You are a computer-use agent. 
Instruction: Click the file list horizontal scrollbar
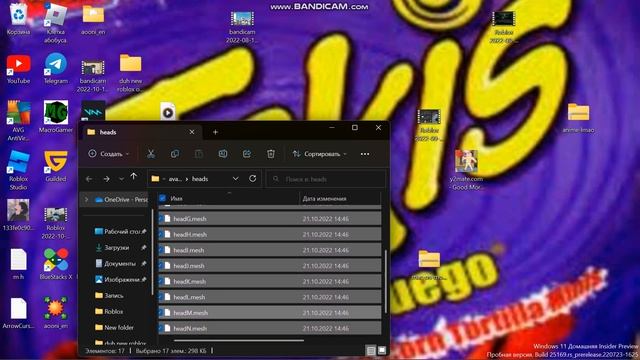tap(239, 340)
